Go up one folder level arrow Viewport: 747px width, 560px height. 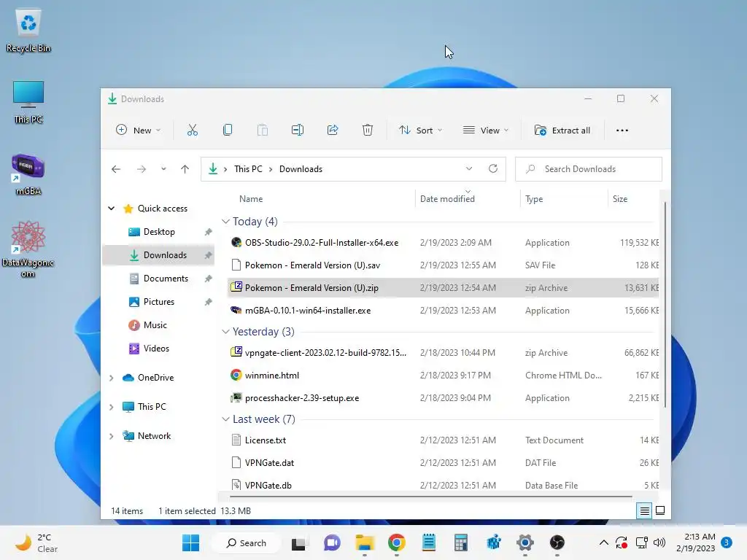click(x=185, y=169)
